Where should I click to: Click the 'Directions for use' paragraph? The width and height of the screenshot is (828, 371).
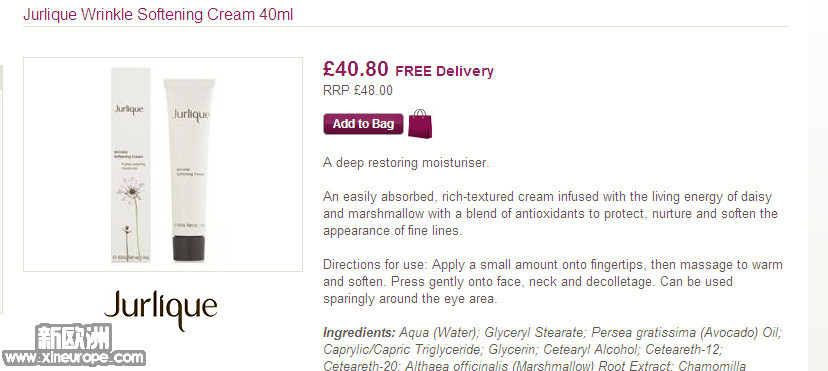click(553, 281)
